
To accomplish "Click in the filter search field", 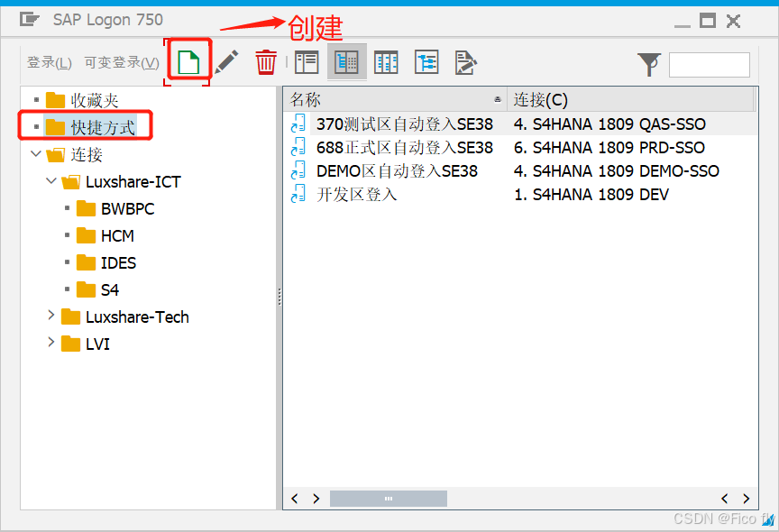I will (x=710, y=65).
